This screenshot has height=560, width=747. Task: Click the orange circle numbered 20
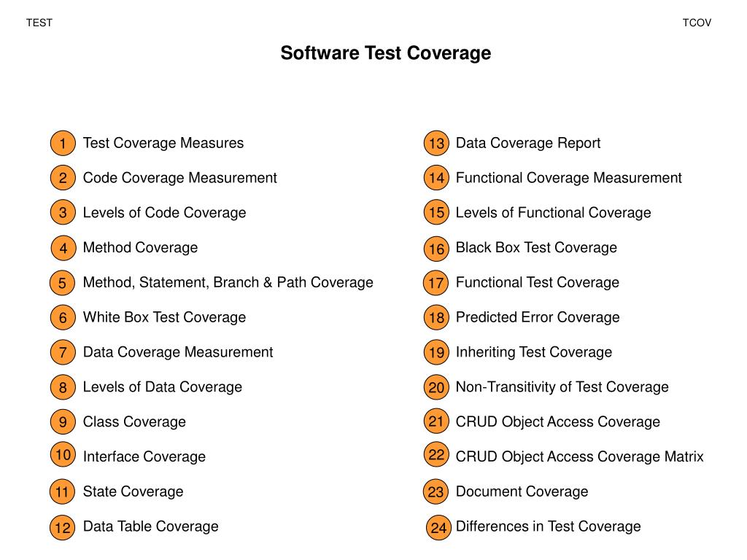click(x=436, y=387)
